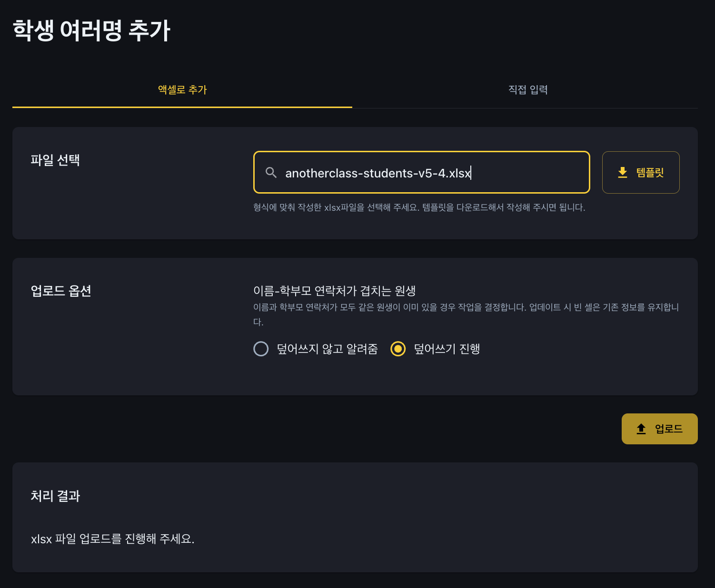Click the 학생 여러명 추가 page heading
The image size is (715, 588).
tap(91, 30)
